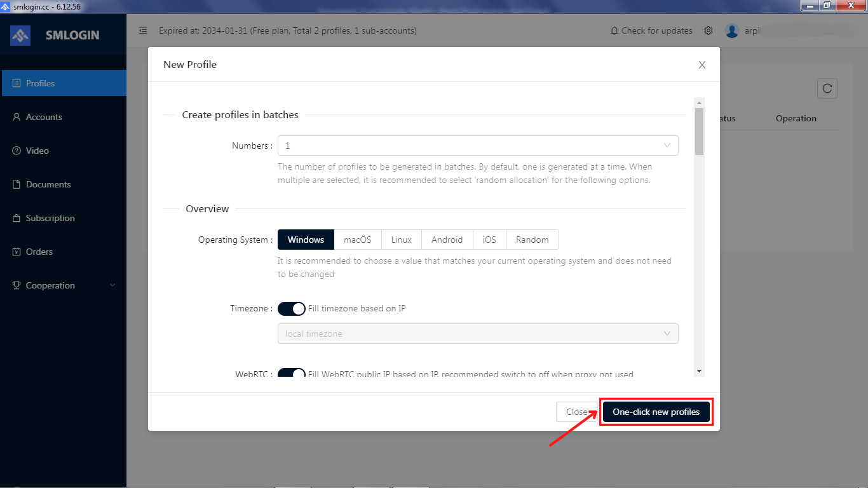Click the dialog scrollbar thumb
The height and width of the screenshot is (488, 868).
pyautogui.click(x=698, y=124)
